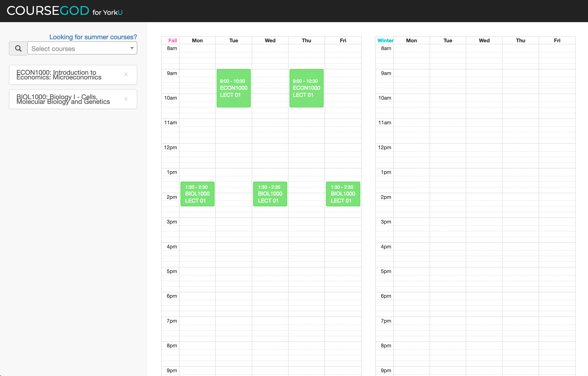
Task: Click the Winter Fri column header
Action: [557, 40]
